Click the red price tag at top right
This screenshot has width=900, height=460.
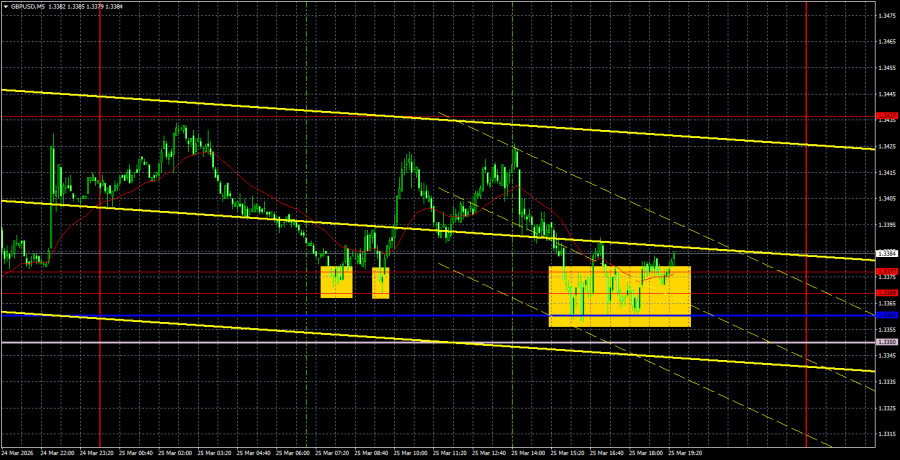click(886, 117)
